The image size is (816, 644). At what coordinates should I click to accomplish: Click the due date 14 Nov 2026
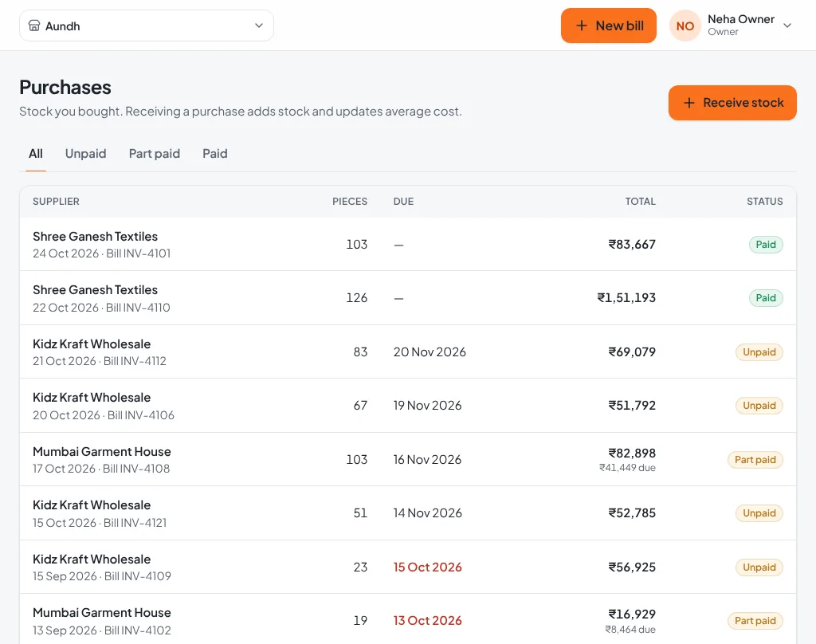coord(427,513)
